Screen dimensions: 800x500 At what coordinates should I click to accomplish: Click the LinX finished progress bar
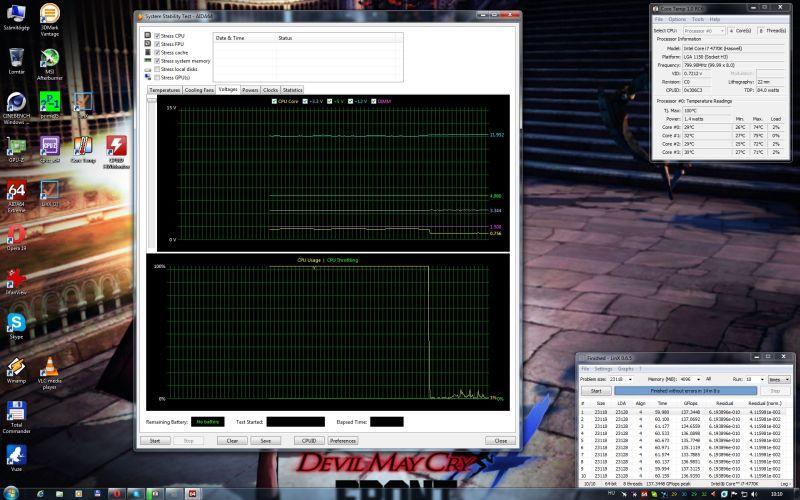(685, 391)
